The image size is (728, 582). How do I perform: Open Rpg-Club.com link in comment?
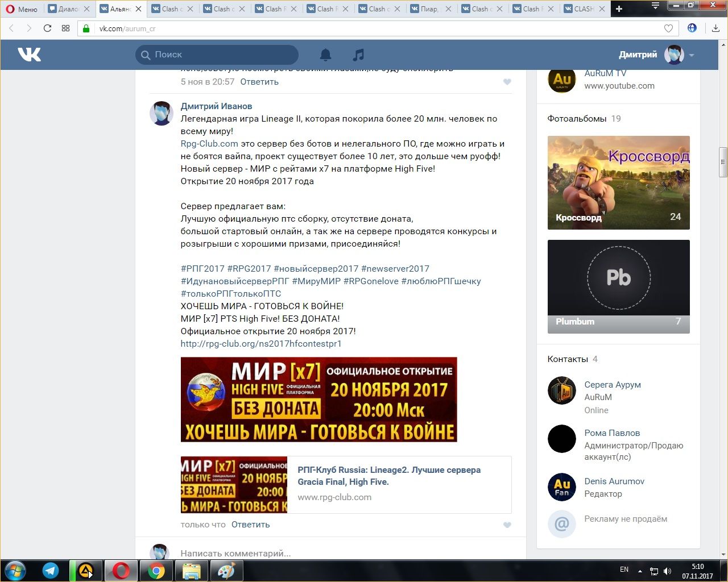click(209, 144)
